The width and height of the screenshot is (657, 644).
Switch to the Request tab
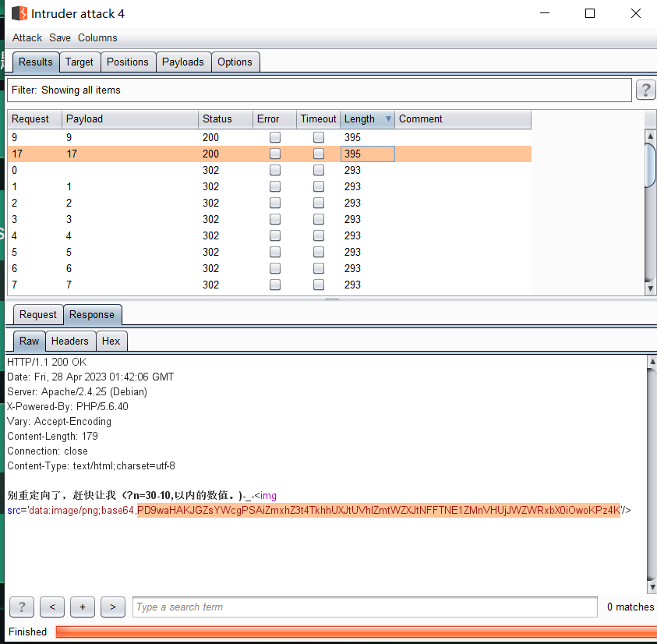pyautogui.click(x=37, y=314)
